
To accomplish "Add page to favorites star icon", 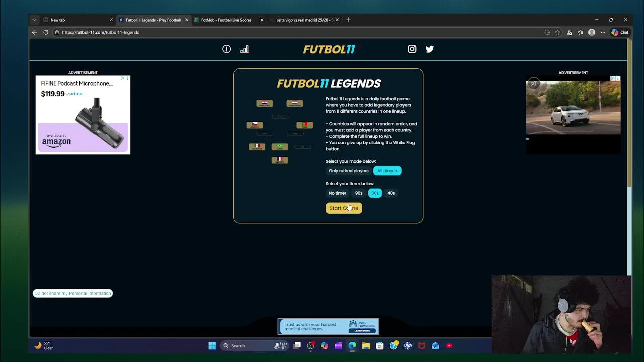I will click(x=557, y=32).
